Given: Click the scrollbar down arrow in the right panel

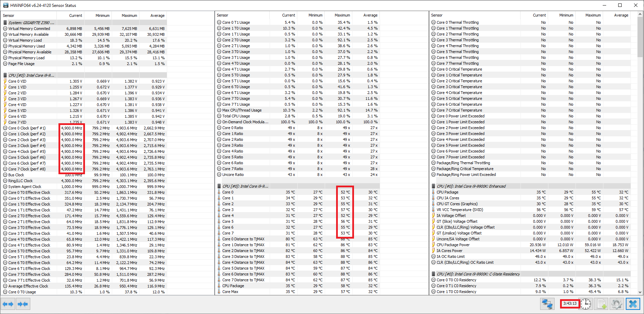Looking at the screenshot, I should click(x=640, y=292).
